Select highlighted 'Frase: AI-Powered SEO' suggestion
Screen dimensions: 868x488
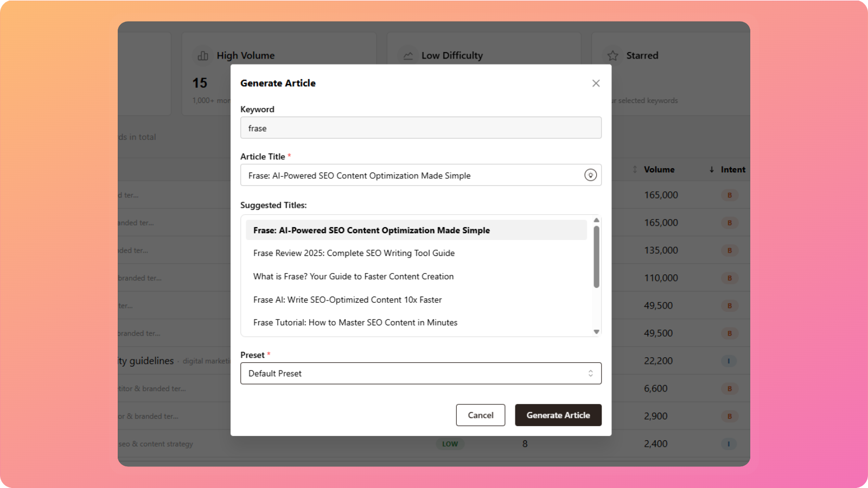[x=371, y=230]
